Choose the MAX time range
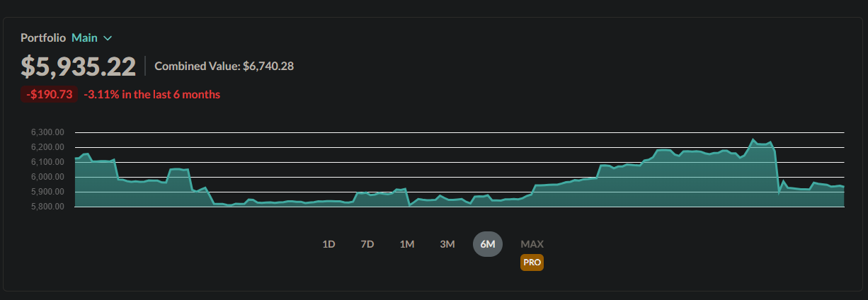 pos(532,244)
